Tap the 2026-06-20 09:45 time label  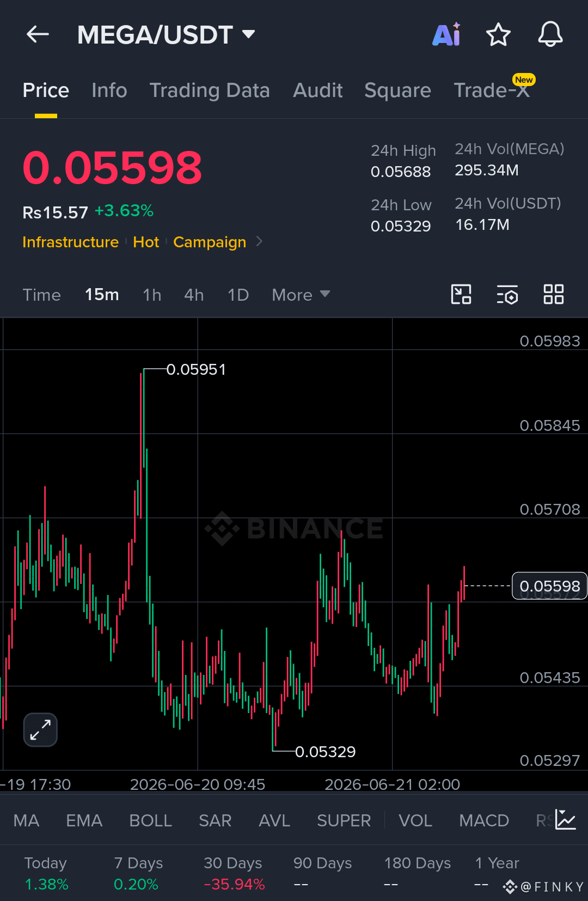coord(198,784)
